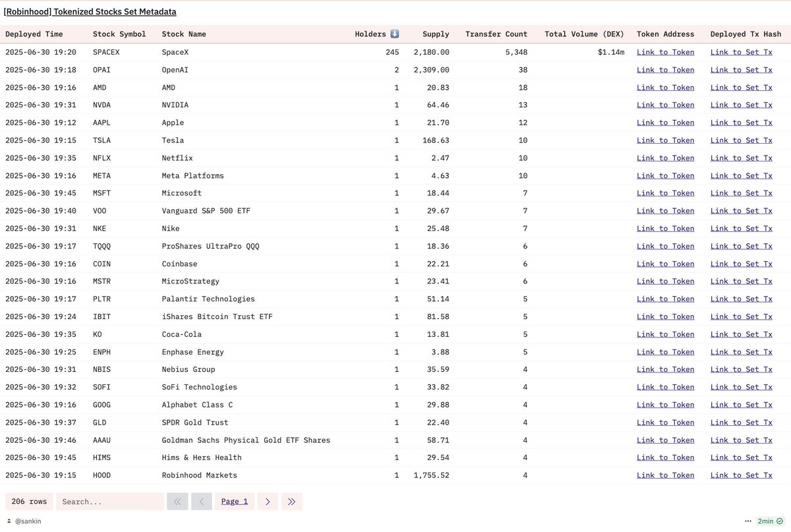Open Link to Token for OpenAI
The width and height of the screenshot is (791, 532).
[x=665, y=70]
